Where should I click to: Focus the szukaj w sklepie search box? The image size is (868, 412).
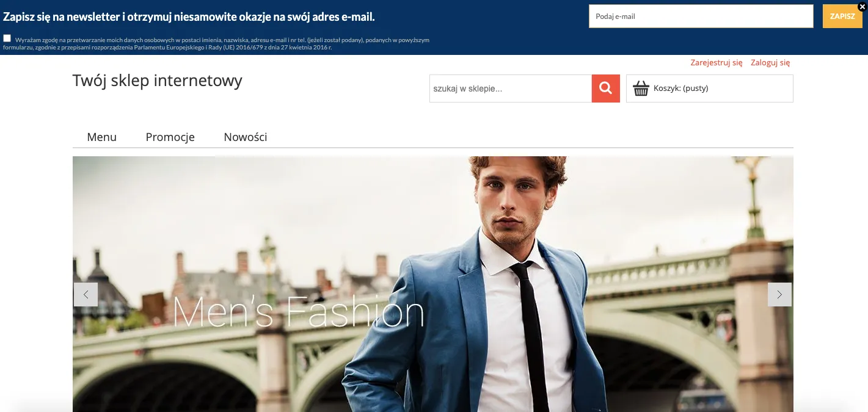pyautogui.click(x=511, y=89)
